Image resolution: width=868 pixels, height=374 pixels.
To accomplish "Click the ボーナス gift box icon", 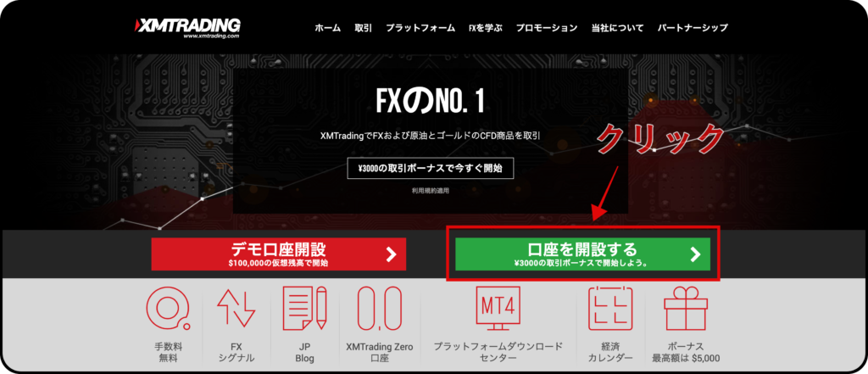I will click(686, 308).
